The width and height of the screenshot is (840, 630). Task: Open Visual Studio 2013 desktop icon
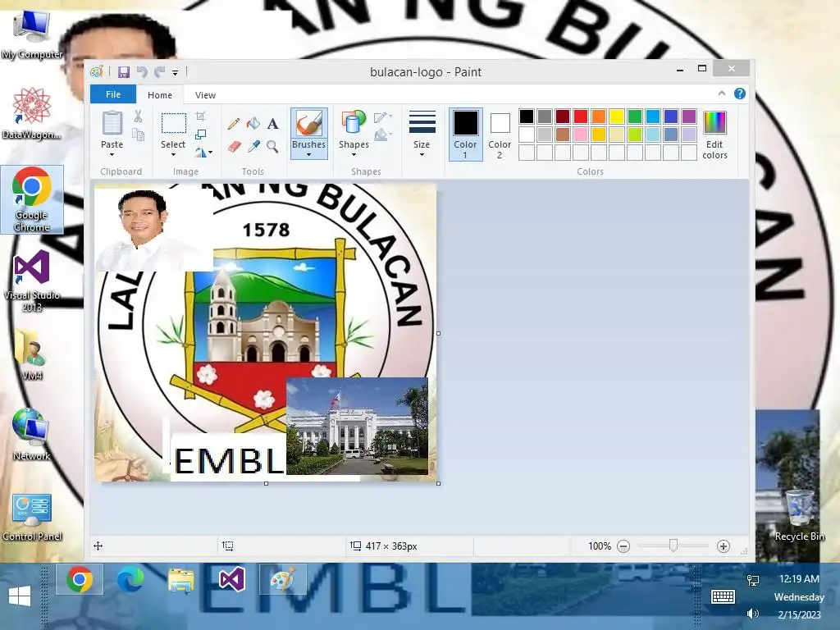point(32,281)
